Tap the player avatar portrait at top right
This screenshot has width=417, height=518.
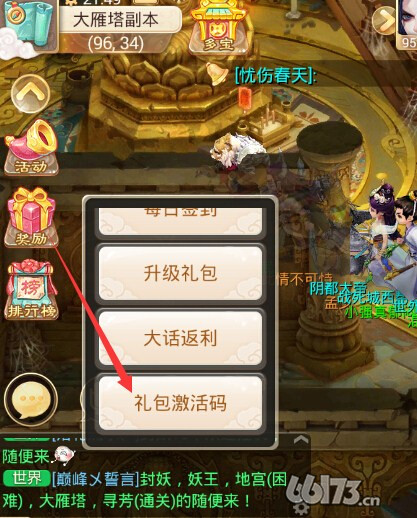pos(407,23)
